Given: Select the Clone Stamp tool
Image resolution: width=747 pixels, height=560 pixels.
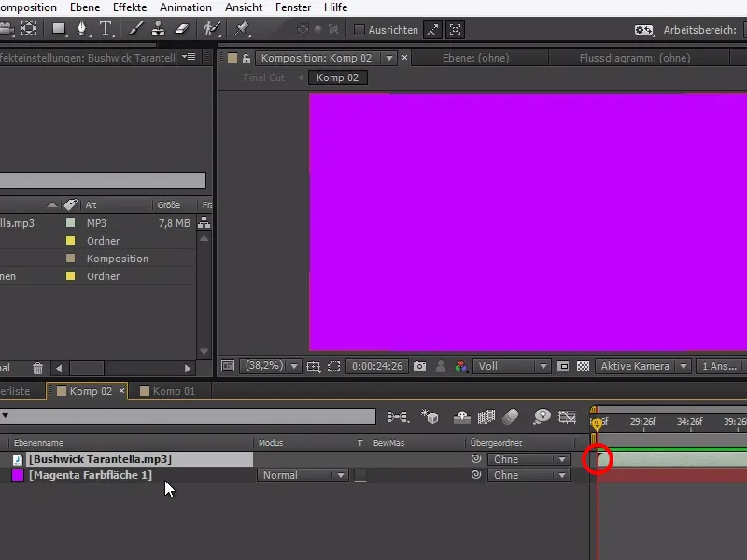Looking at the screenshot, I should tap(159, 29).
